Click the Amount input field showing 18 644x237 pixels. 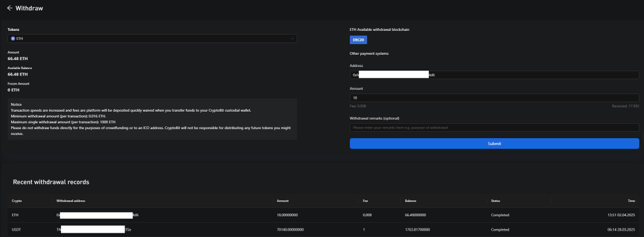[494, 98]
